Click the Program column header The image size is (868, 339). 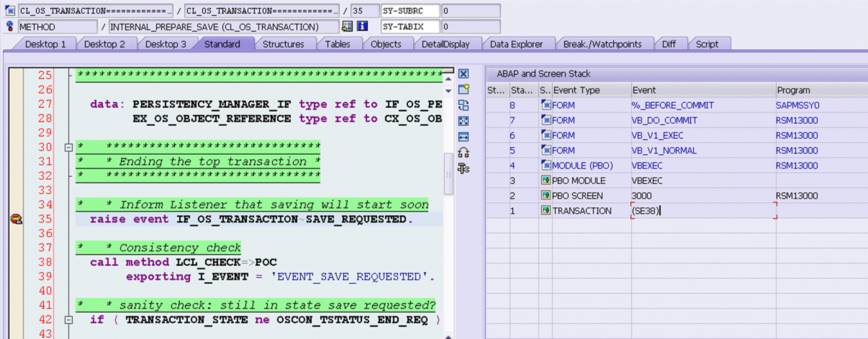point(821,90)
